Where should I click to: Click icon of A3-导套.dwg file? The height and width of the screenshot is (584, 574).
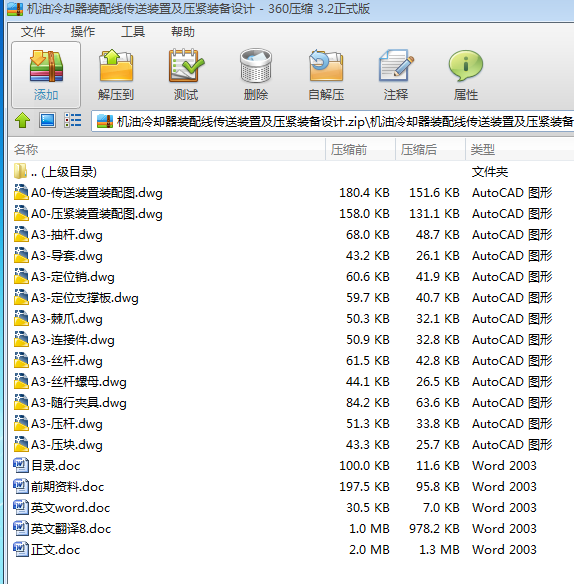pyautogui.click(x=21, y=256)
